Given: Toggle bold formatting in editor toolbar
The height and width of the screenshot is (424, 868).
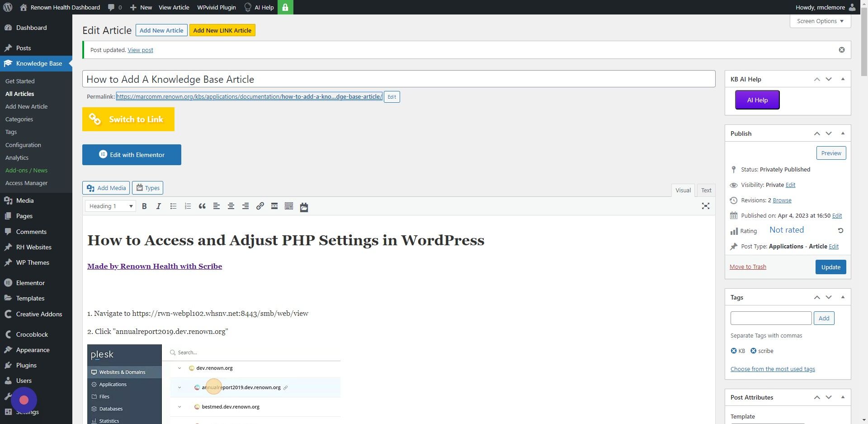Looking at the screenshot, I should [144, 206].
